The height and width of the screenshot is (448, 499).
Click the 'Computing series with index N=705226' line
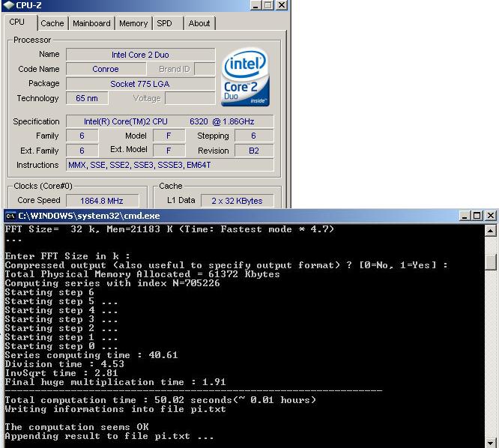point(112,283)
